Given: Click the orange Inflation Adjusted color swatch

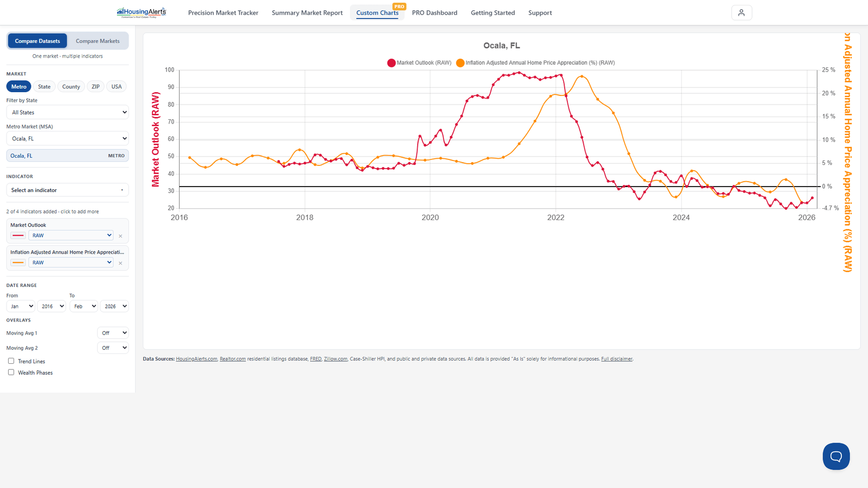Looking at the screenshot, I should point(18,262).
